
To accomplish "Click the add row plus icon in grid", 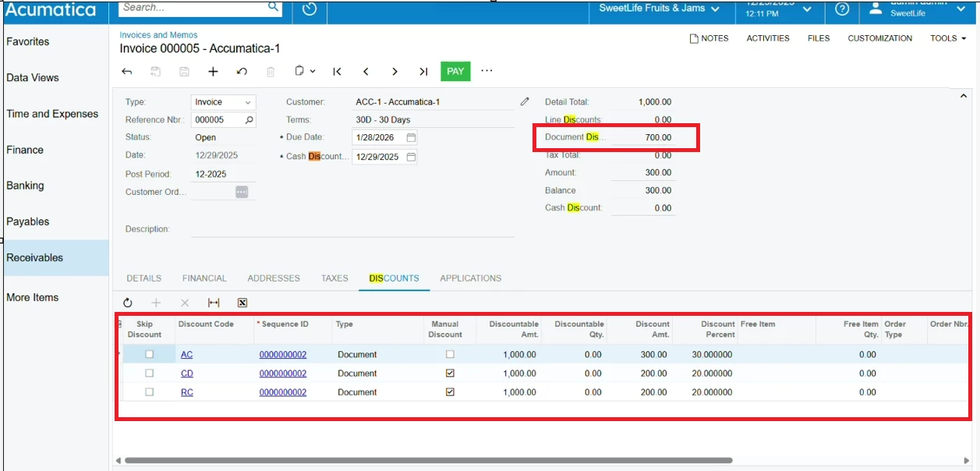I will (x=156, y=303).
